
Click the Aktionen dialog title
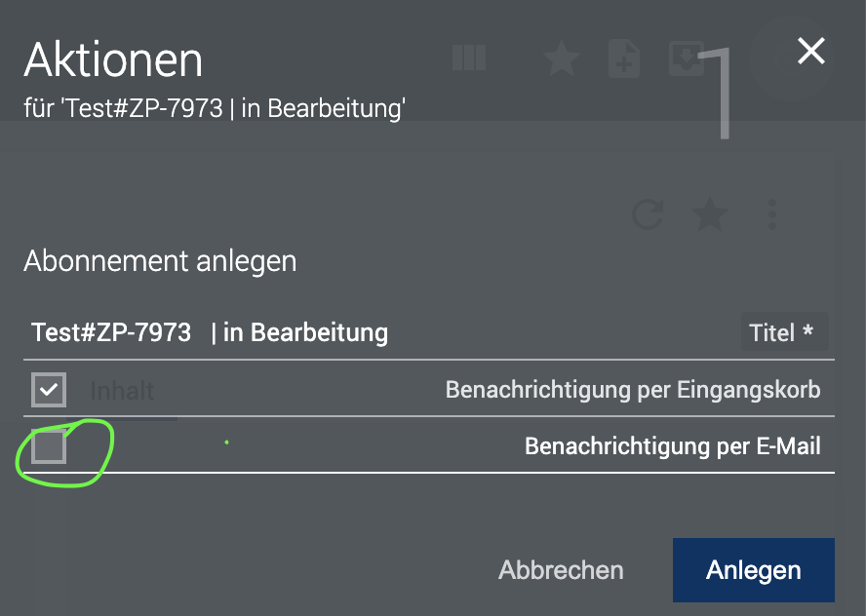[113, 59]
